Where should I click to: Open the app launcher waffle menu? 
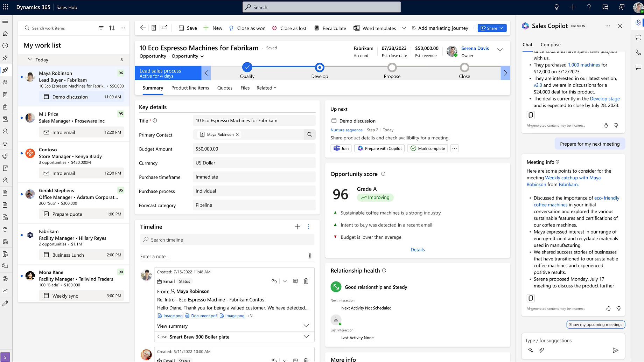coord(5,7)
